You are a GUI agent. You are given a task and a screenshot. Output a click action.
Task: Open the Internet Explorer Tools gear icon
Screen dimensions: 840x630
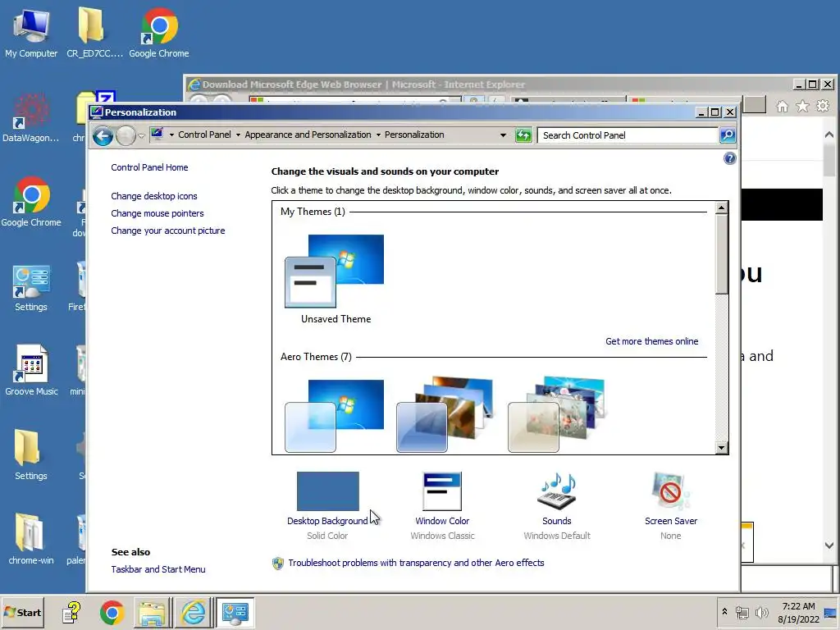coord(823,106)
